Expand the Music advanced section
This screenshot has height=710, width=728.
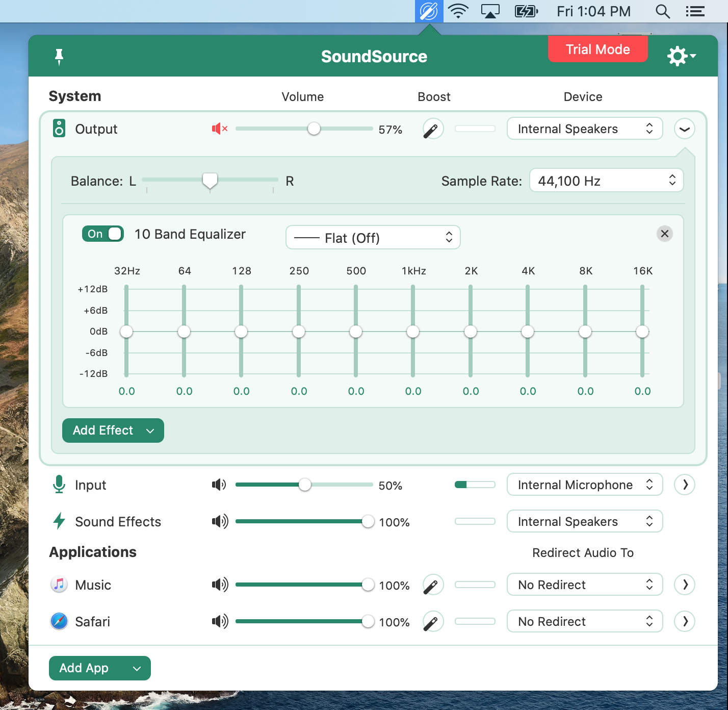point(685,585)
